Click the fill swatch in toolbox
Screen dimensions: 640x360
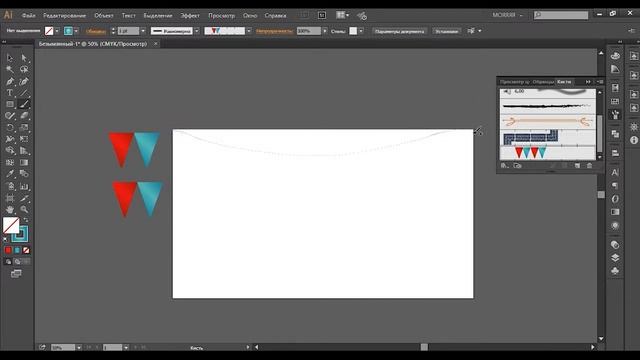pos(11,225)
